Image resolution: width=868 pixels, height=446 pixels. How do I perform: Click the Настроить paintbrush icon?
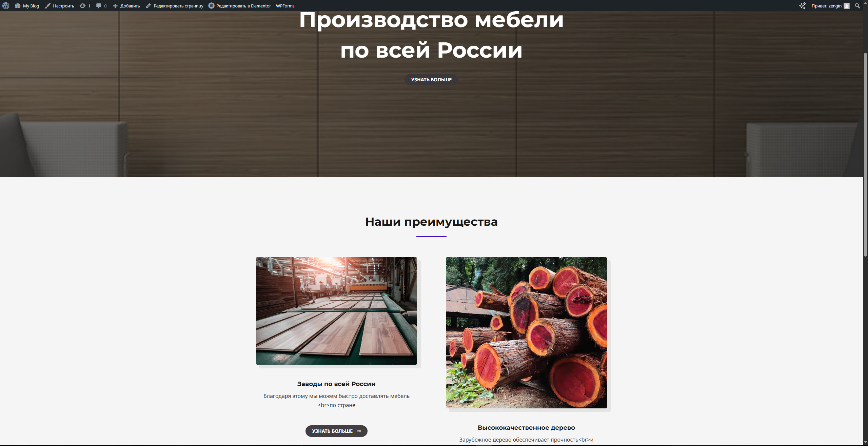[x=48, y=6]
